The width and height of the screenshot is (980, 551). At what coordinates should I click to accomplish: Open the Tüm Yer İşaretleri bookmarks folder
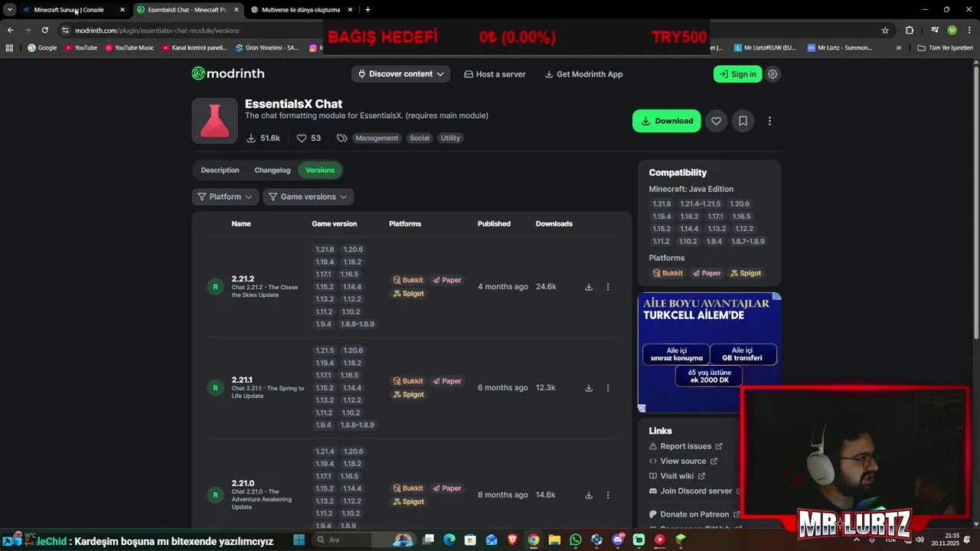pos(946,47)
